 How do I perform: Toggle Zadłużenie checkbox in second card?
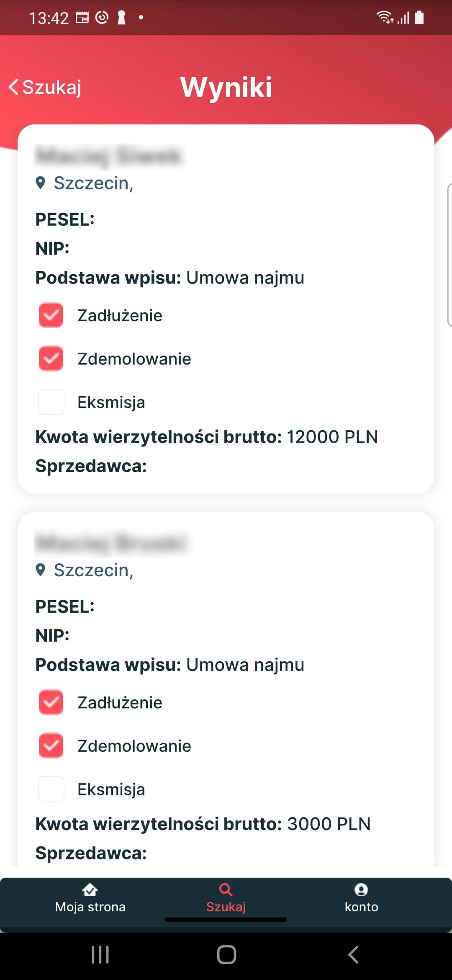51,702
